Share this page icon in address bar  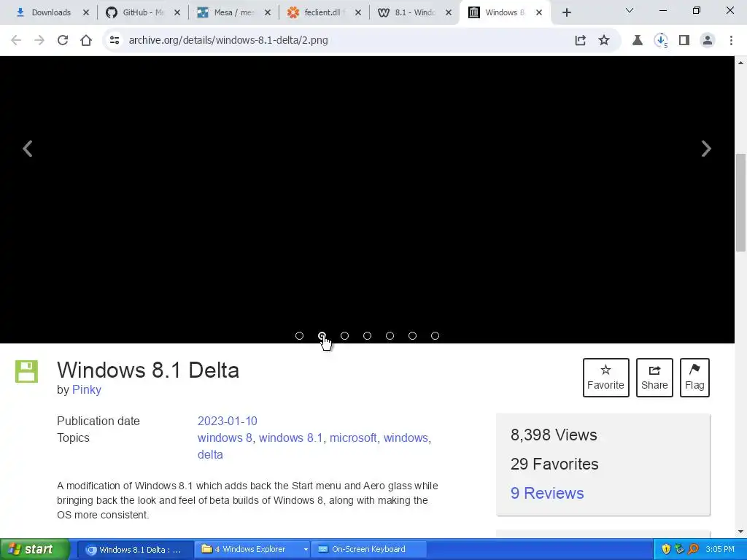pos(580,41)
